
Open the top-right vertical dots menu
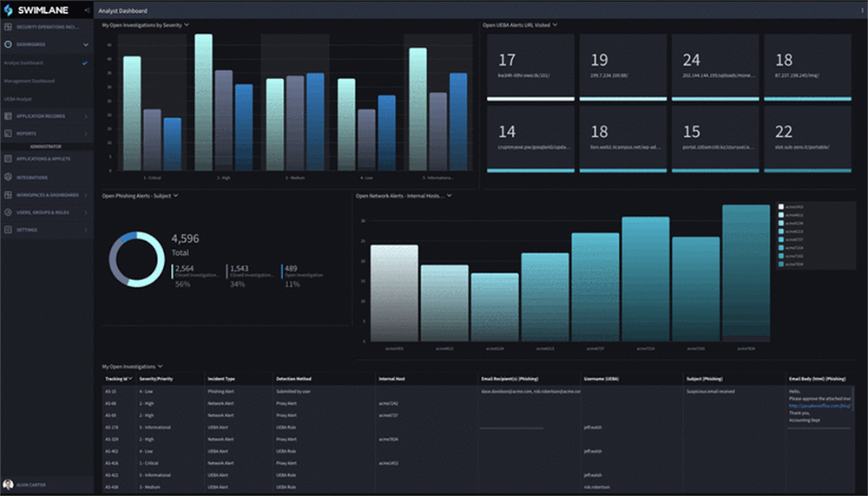[863, 10]
